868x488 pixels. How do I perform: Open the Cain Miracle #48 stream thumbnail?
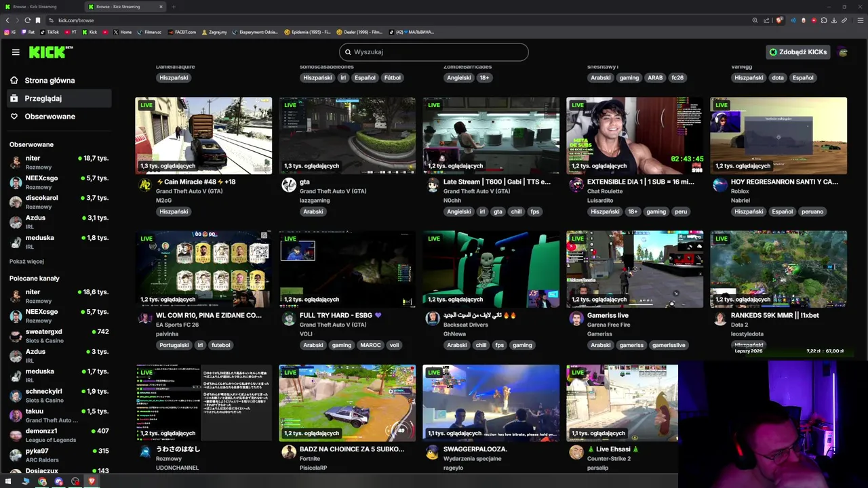[203, 136]
